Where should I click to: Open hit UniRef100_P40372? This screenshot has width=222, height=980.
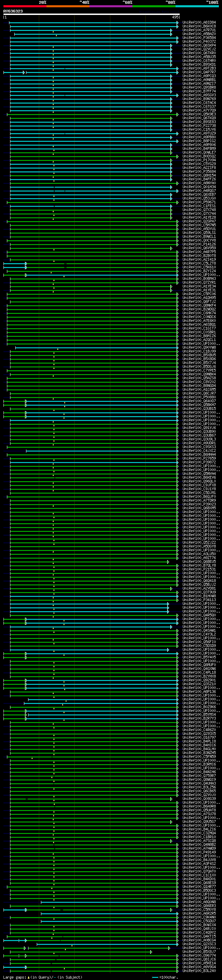[x=199, y=41]
